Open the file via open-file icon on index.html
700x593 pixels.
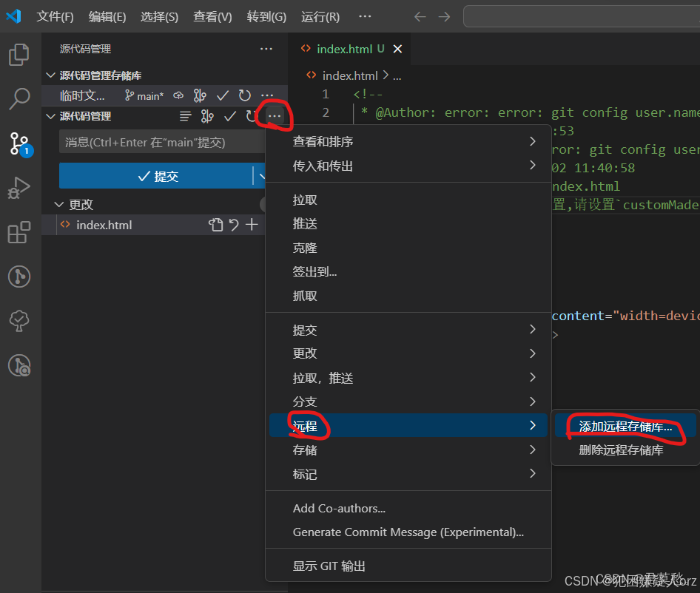coord(215,225)
